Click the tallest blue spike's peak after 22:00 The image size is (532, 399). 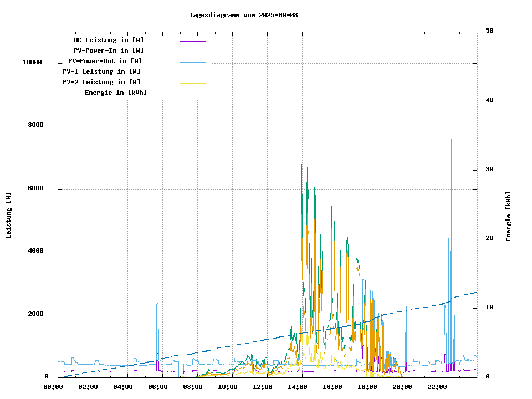(x=451, y=140)
